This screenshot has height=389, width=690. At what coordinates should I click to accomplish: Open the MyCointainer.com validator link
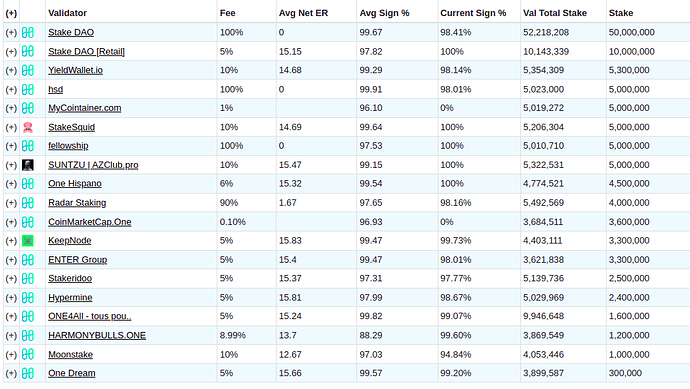(84, 108)
